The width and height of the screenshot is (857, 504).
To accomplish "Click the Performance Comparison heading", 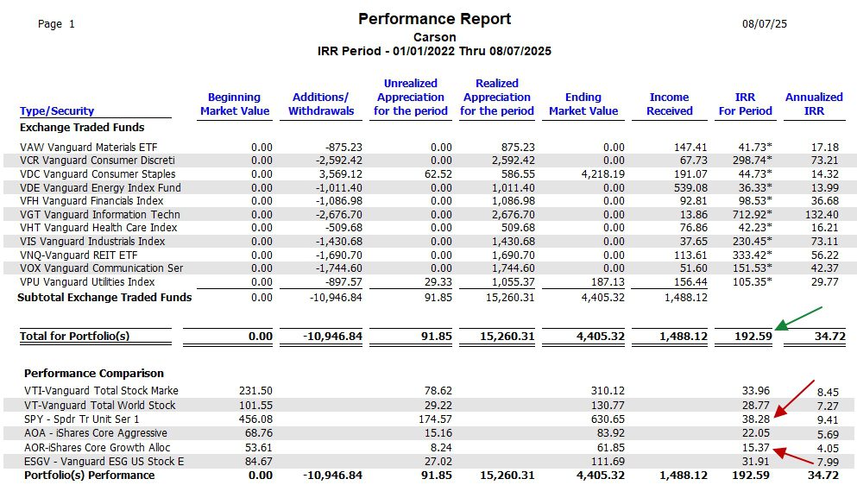I will pyautogui.click(x=94, y=374).
